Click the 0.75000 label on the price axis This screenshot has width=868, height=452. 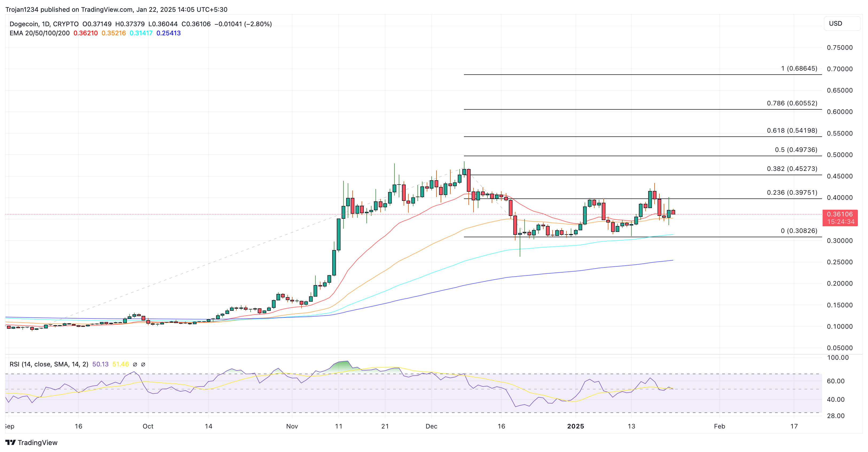coord(839,48)
